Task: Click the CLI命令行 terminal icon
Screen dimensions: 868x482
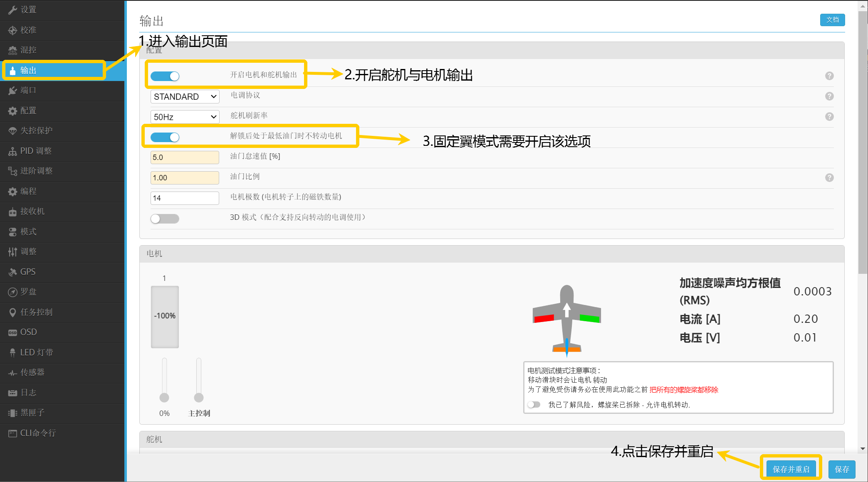Action: click(x=12, y=433)
